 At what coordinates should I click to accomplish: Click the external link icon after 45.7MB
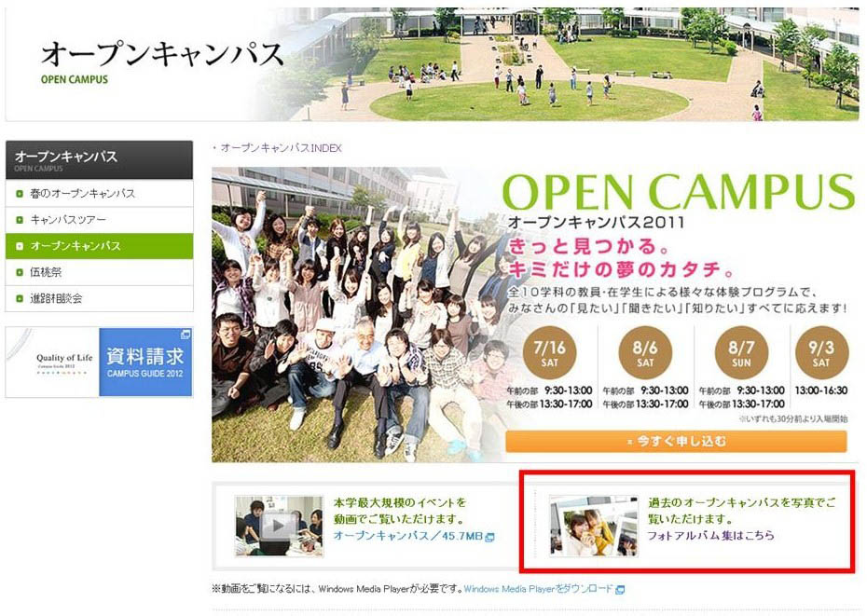pos(489,537)
